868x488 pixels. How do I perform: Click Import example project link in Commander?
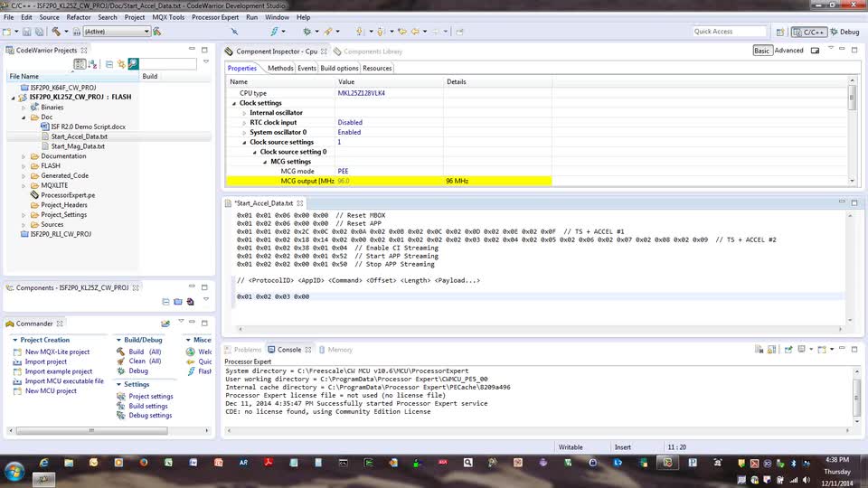(59, 371)
